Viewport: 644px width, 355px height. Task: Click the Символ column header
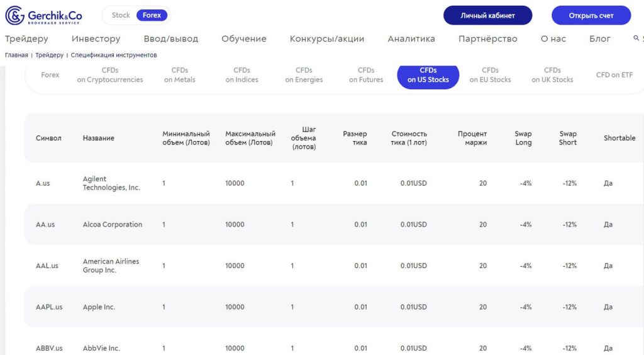(x=48, y=138)
